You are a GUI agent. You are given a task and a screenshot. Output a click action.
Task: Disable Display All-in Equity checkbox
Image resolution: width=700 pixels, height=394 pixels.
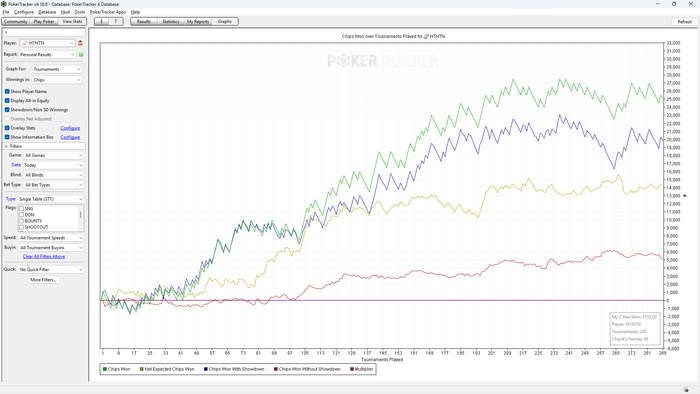click(7, 101)
